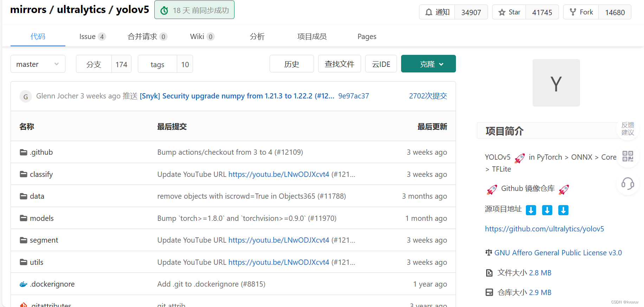Click the Bump actions/checkout commit message

(x=230, y=152)
